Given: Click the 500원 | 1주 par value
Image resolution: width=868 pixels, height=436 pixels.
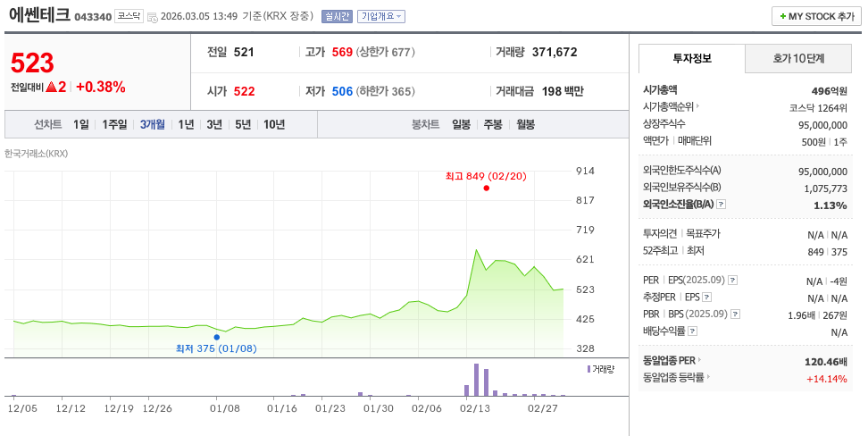Looking at the screenshot, I should pos(824,142).
